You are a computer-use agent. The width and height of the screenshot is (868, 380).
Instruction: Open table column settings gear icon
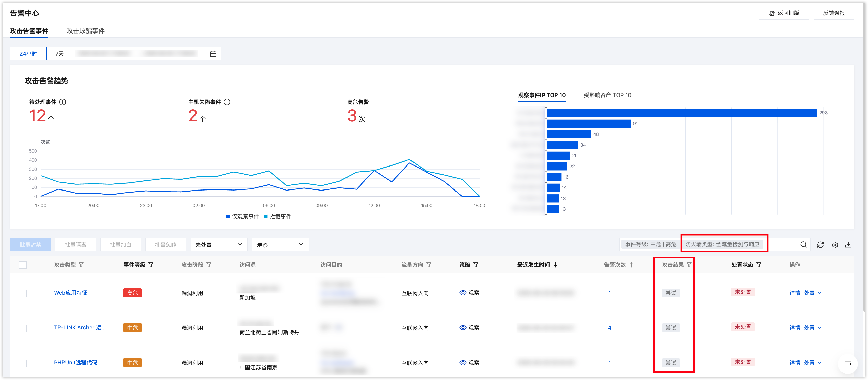click(834, 245)
